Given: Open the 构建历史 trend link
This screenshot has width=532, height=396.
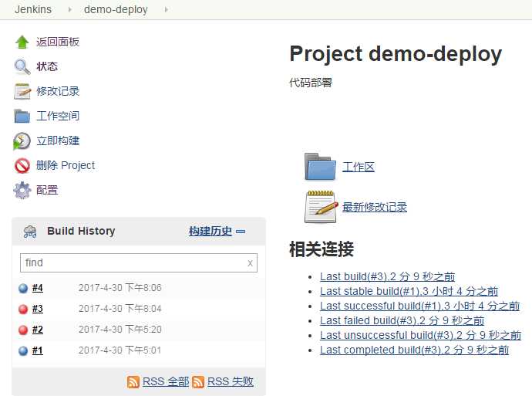Looking at the screenshot, I should (x=210, y=232).
